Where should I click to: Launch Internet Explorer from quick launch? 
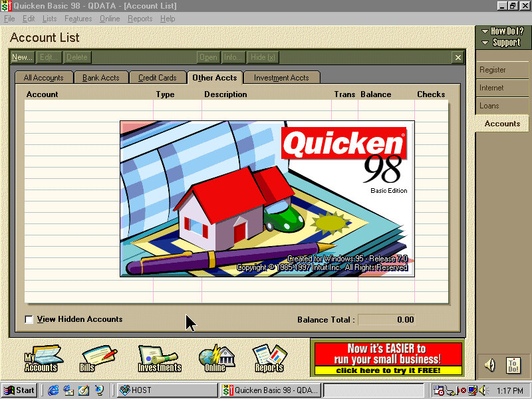point(54,390)
